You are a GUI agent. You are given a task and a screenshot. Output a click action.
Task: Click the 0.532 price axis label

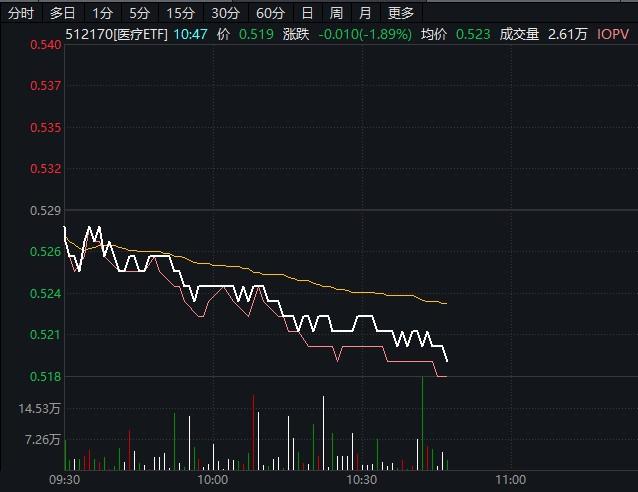pos(46,168)
